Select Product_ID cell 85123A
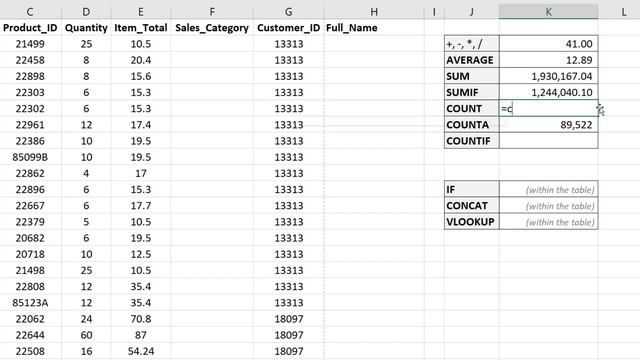This screenshot has height=360, width=640. click(30, 303)
